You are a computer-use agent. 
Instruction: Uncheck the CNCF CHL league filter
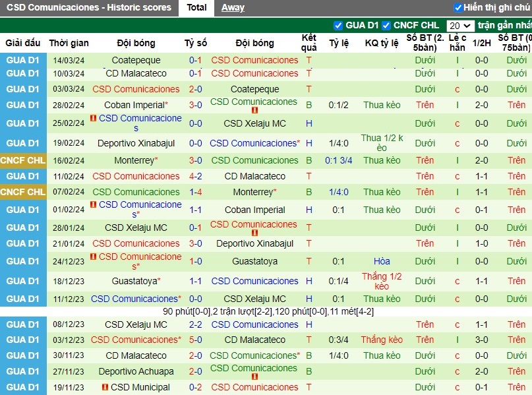click(x=386, y=26)
